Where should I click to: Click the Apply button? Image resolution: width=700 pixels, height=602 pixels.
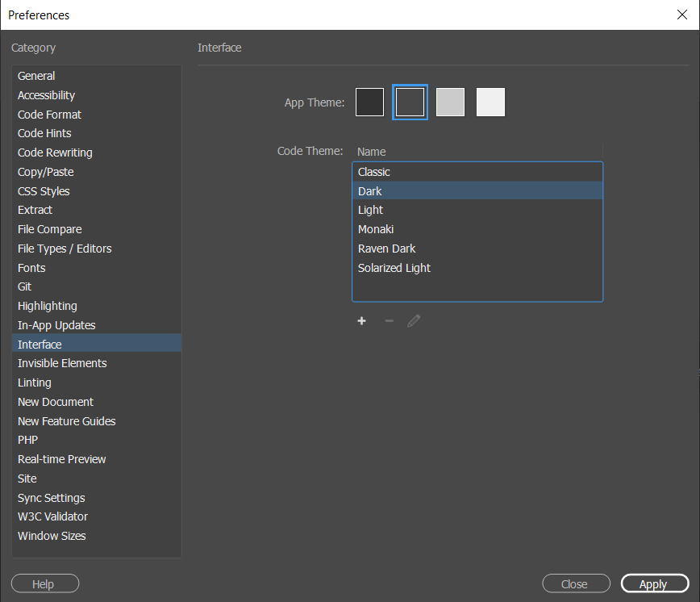tap(655, 583)
